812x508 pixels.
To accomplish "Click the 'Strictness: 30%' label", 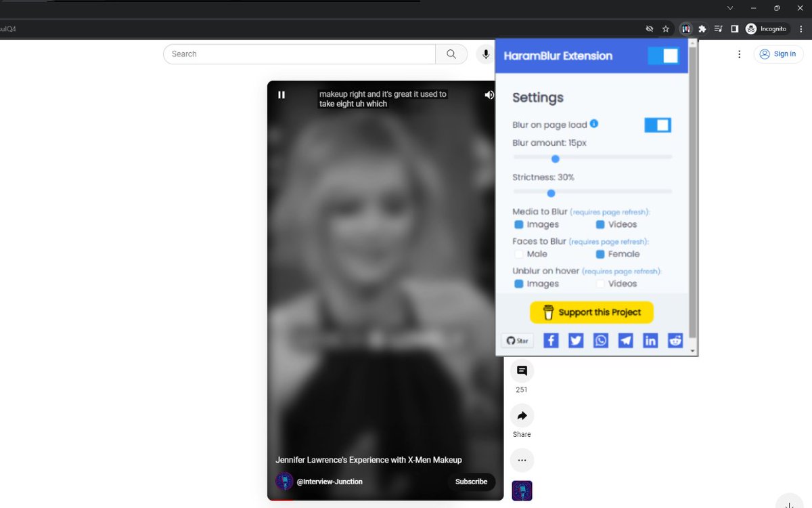I will 543,177.
